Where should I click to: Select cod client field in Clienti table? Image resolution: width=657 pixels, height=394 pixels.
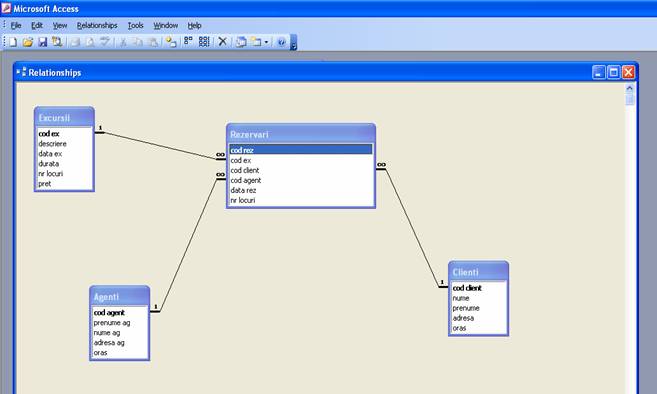pos(478,288)
